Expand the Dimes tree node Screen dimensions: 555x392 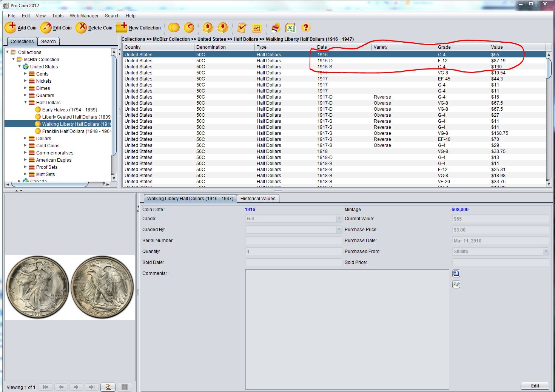point(25,88)
